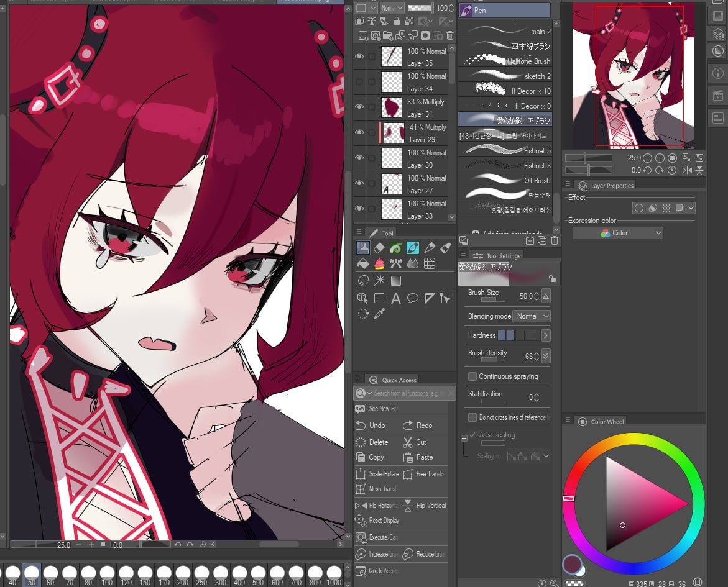Open Expression color dropdown
This screenshot has width=728, height=587.
[617, 233]
